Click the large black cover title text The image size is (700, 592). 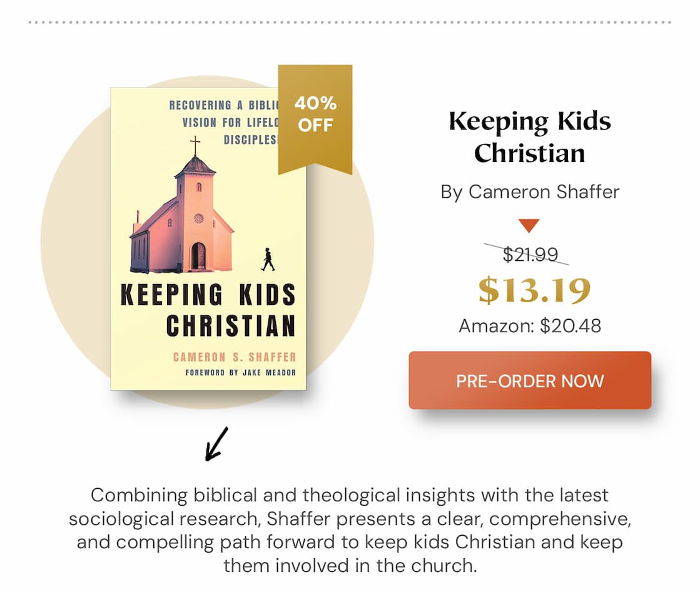click(208, 310)
